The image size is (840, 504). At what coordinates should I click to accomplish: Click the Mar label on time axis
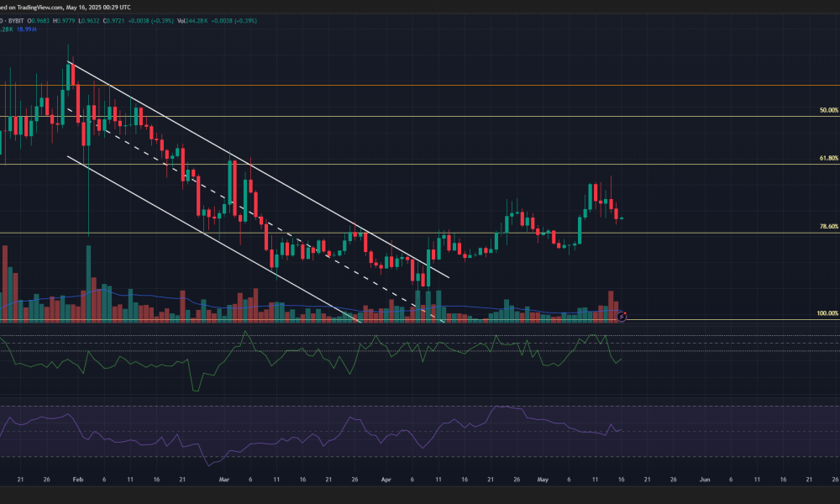(224, 480)
